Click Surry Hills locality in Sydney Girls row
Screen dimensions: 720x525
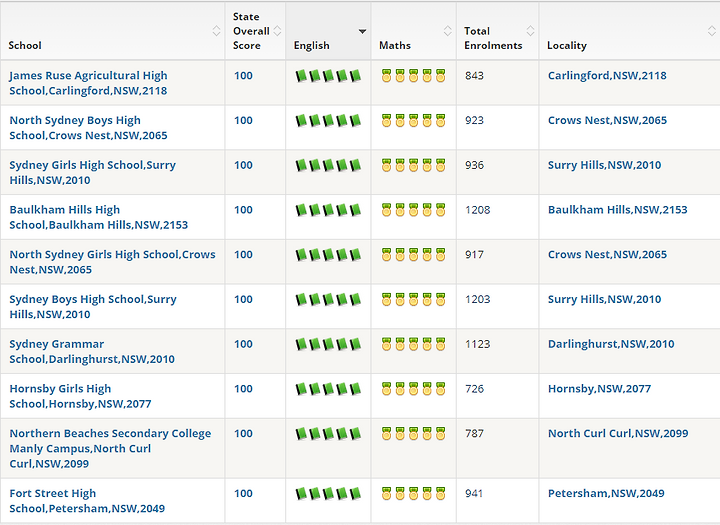tap(604, 165)
